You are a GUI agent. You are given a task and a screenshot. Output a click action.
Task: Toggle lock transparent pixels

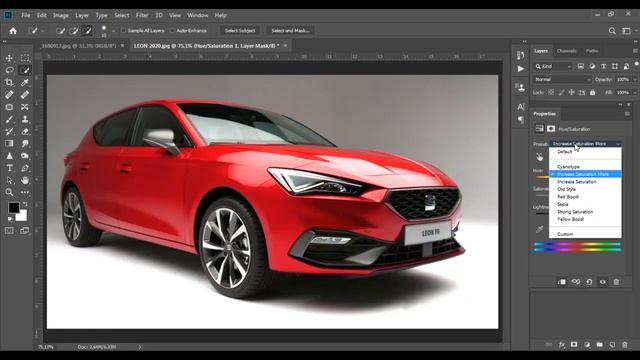(x=551, y=93)
